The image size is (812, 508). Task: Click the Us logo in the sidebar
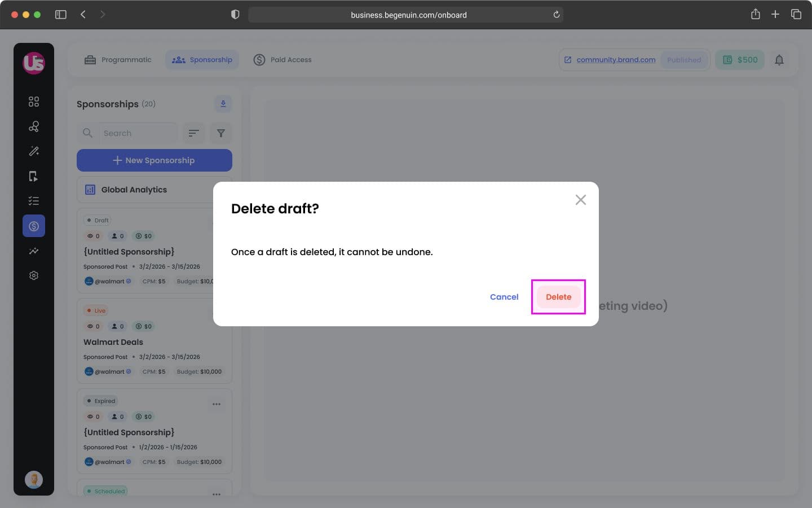click(34, 63)
